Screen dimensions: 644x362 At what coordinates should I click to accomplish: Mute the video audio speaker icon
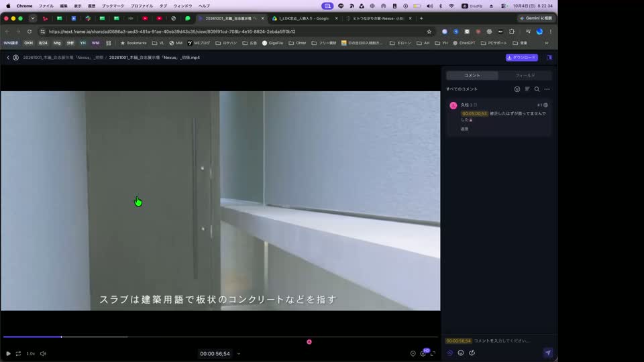(x=43, y=353)
